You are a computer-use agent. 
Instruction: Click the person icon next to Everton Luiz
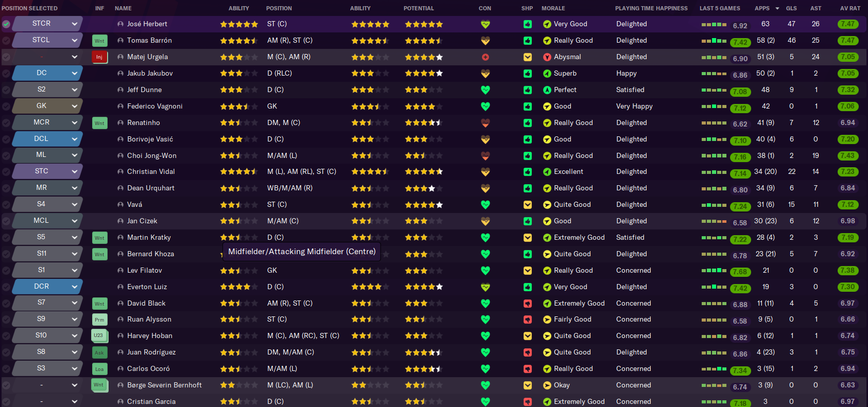click(120, 287)
